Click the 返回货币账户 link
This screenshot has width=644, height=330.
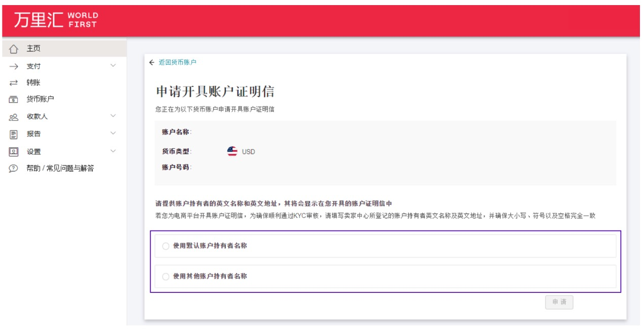point(178,62)
